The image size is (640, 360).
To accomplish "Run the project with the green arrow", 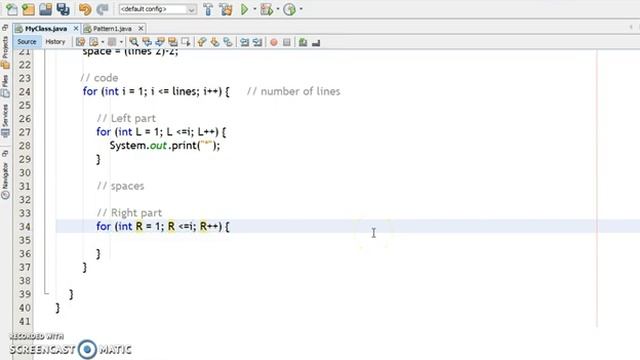I will [x=244, y=9].
